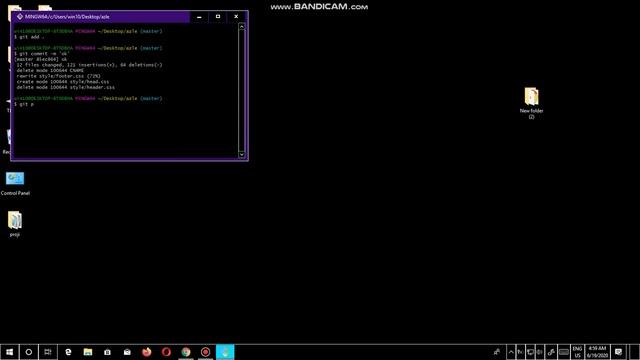Click the '12 files changed' summary line
This screenshot has width=640, height=360.
[89, 65]
